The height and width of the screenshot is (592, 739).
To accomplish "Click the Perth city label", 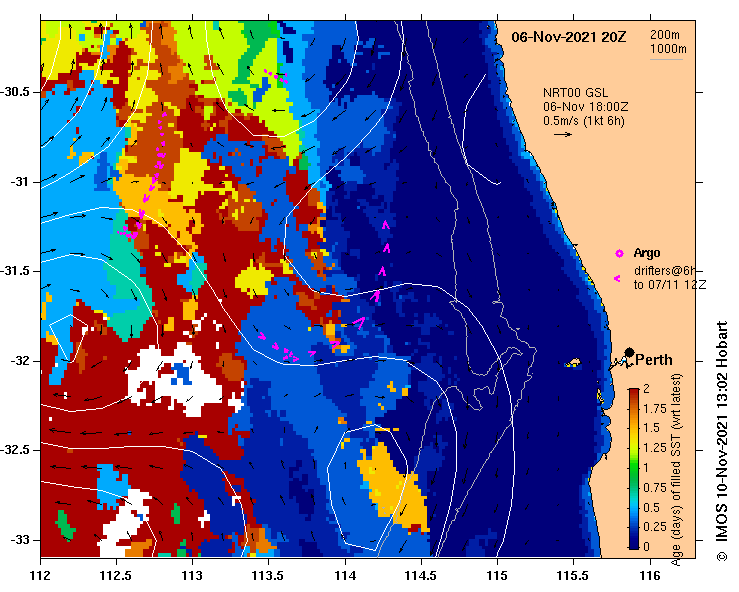I will 654,360.
